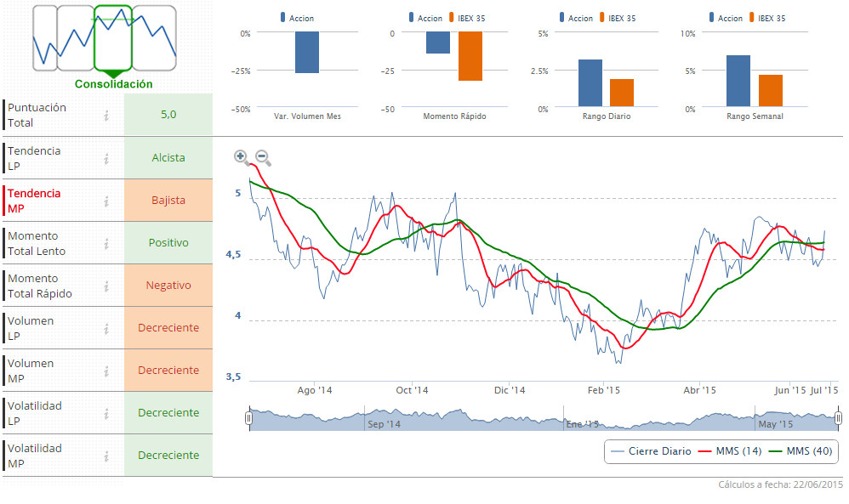The width and height of the screenshot is (849, 504).
Task: Click the Volatilidad MP info icon
Action: [x=106, y=456]
